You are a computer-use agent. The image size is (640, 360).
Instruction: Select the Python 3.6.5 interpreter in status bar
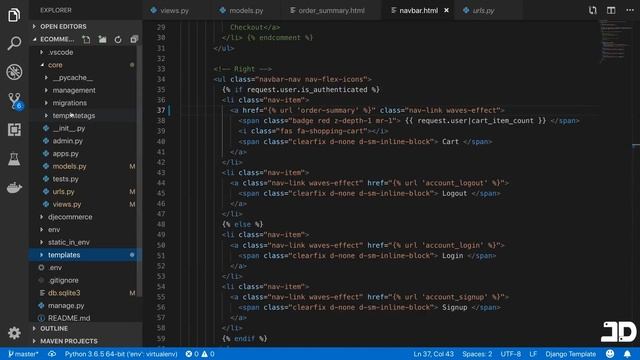point(121,354)
